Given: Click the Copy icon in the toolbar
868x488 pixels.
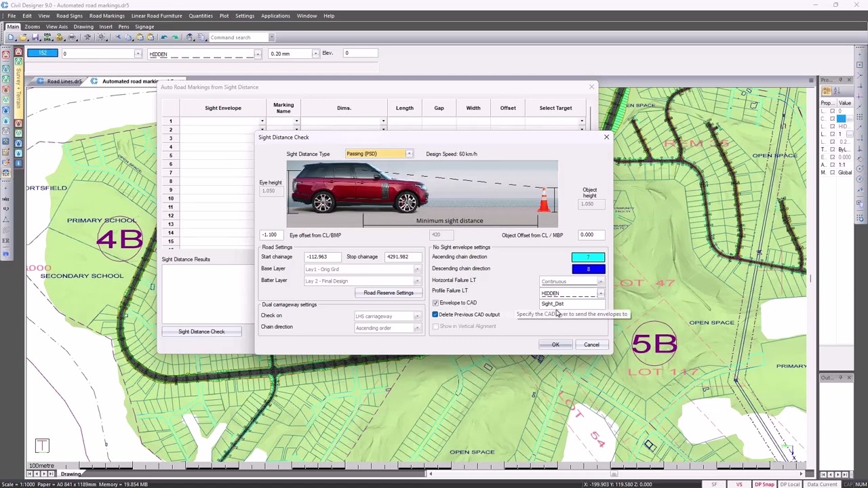Looking at the screenshot, I should click(x=128, y=37).
